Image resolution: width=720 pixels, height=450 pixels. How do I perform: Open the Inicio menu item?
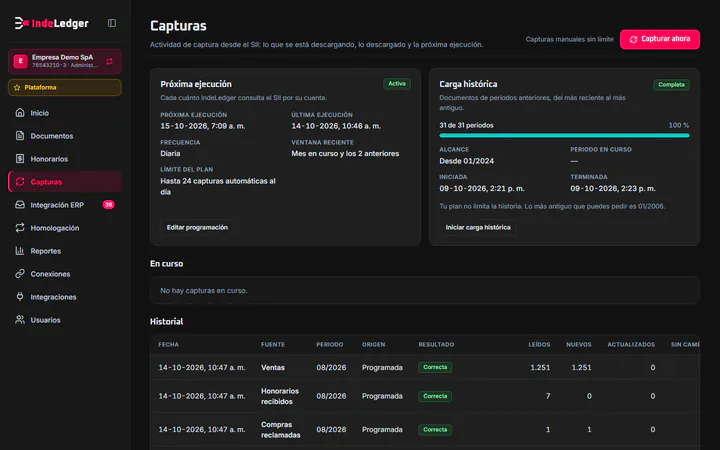pyautogui.click(x=65, y=112)
